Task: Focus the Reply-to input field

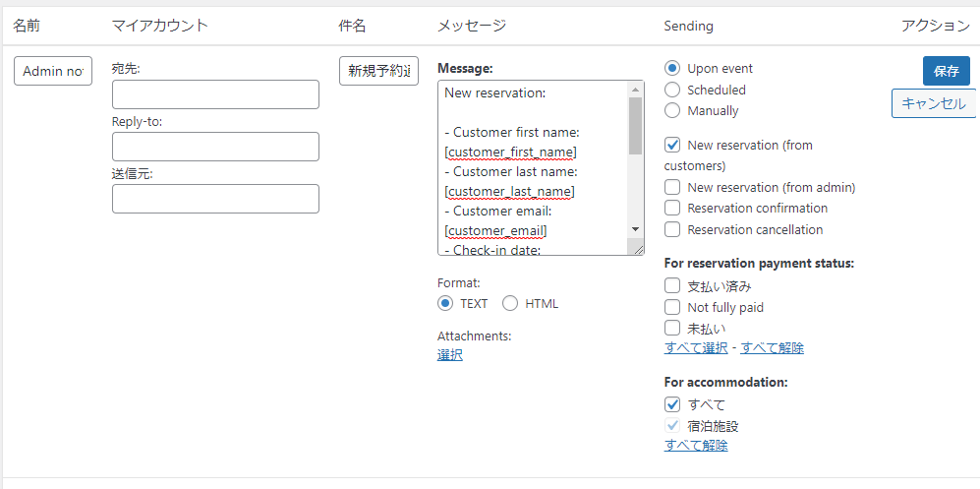Action: pyautogui.click(x=215, y=147)
